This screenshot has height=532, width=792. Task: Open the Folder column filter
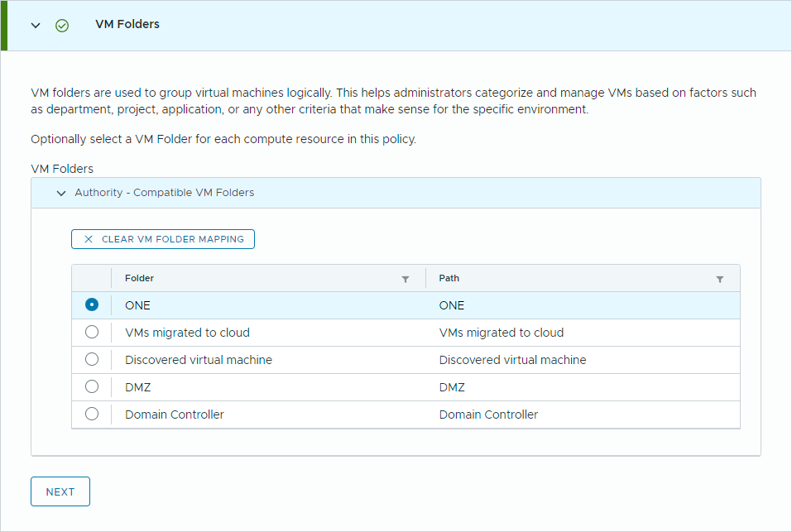click(x=405, y=279)
